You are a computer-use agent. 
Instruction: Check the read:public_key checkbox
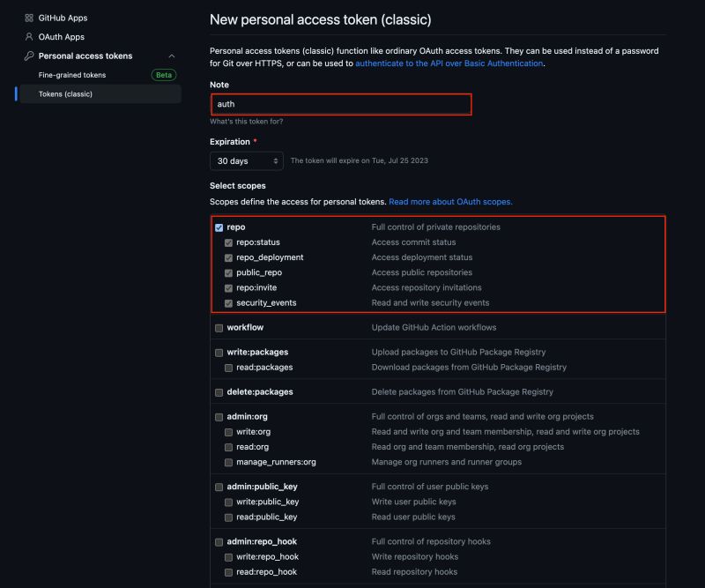(x=228, y=517)
